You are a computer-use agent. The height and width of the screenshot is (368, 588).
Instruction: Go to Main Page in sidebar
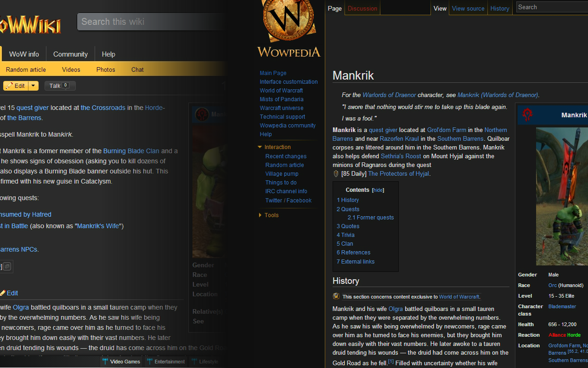click(x=273, y=73)
